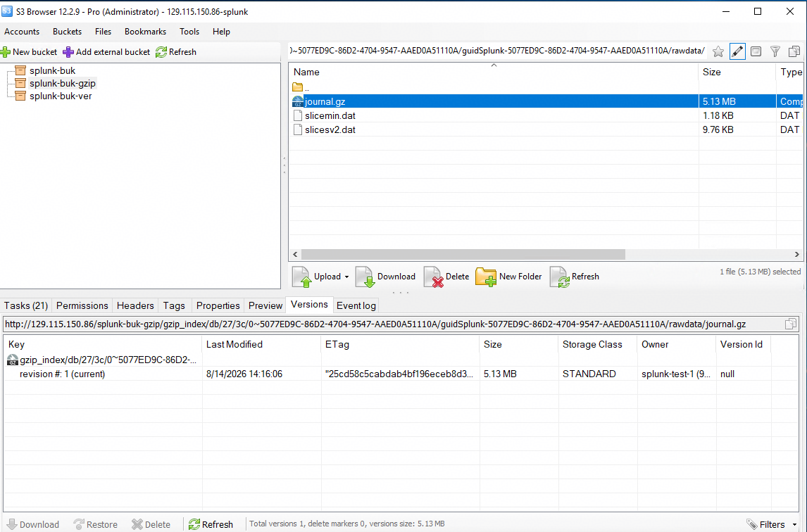Screen dimensions: 807x532
Task: Refresh the bucket list
Action: (176, 52)
